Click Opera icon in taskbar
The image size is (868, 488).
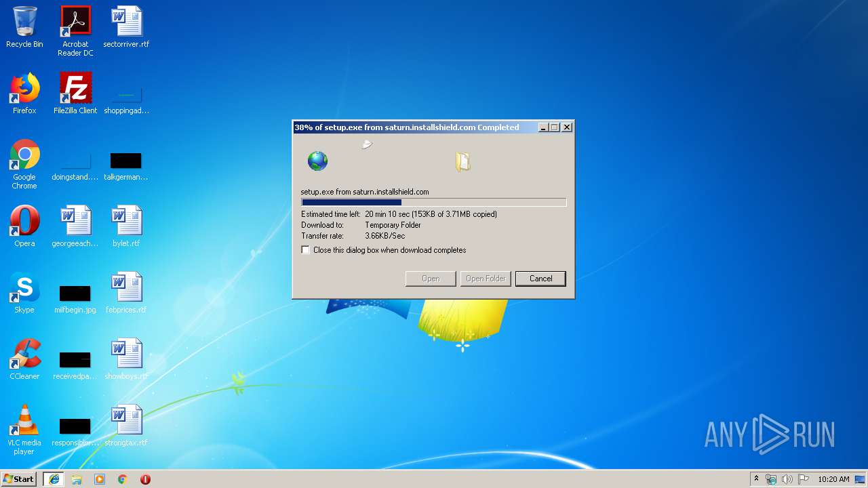[145, 479]
